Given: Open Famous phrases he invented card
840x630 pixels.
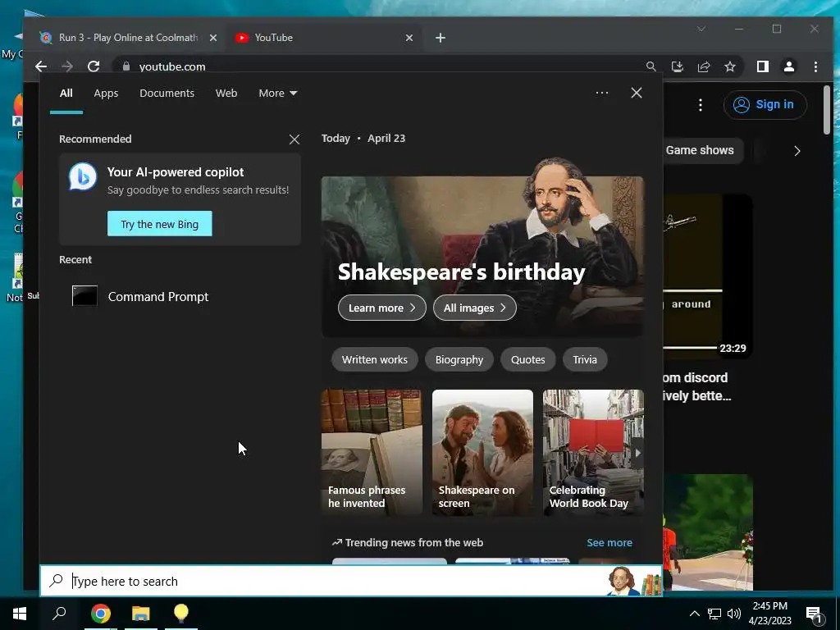Looking at the screenshot, I should coord(372,452).
